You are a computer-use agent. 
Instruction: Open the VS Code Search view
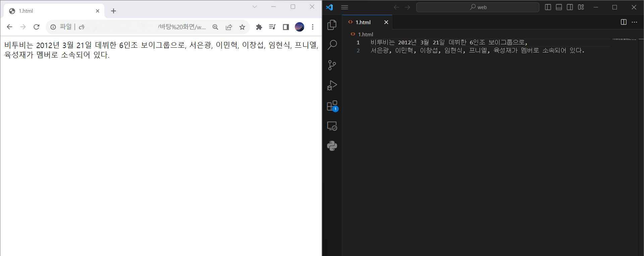(332, 45)
